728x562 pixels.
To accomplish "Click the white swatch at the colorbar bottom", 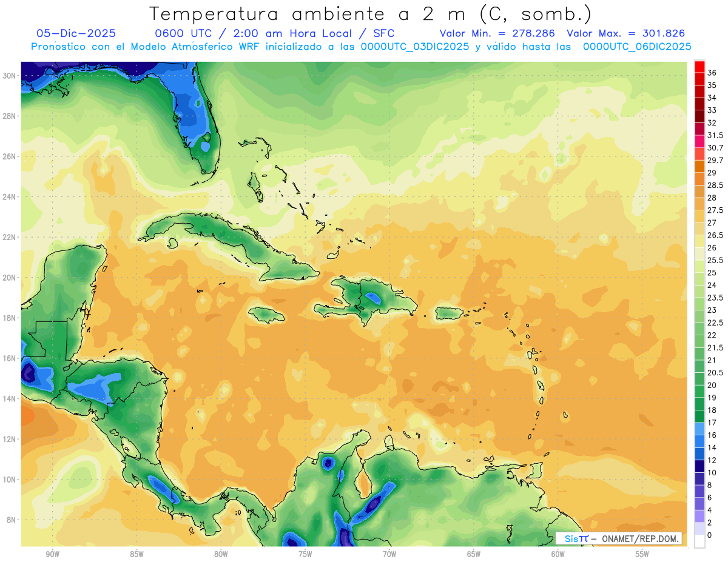I will point(699,541).
